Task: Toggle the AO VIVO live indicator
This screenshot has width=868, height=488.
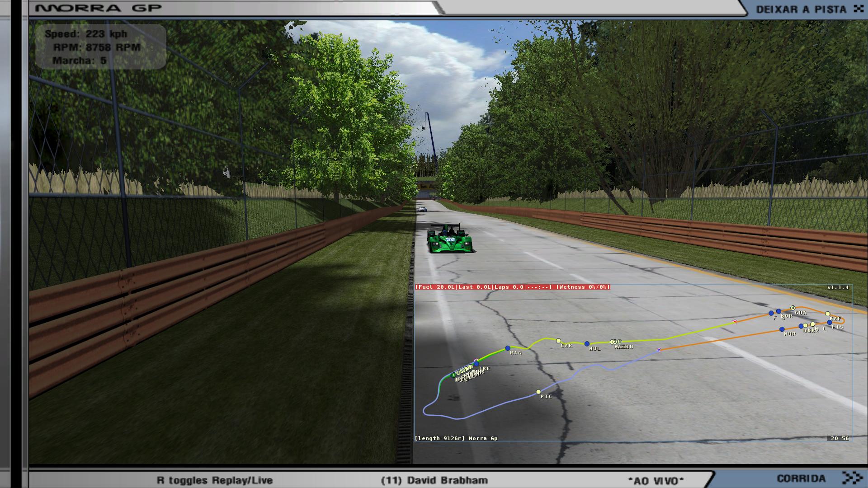Action: click(656, 480)
